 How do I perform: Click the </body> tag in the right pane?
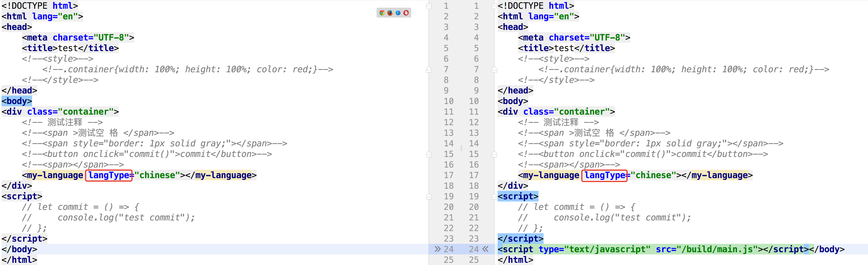click(x=827, y=249)
